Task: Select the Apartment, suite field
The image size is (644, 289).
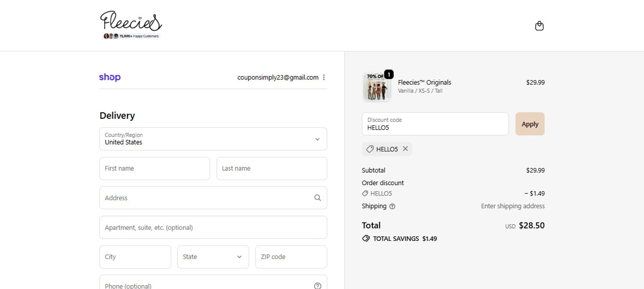Action: pyautogui.click(x=213, y=227)
